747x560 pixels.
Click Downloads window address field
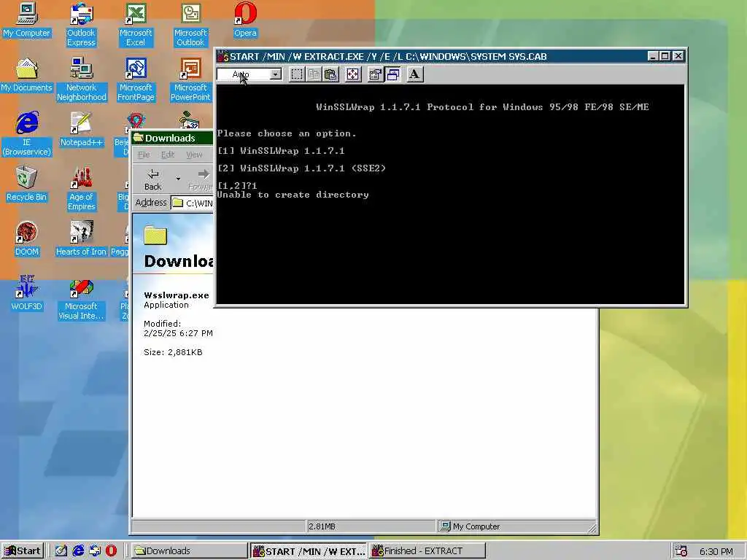pyautogui.click(x=192, y=203)
